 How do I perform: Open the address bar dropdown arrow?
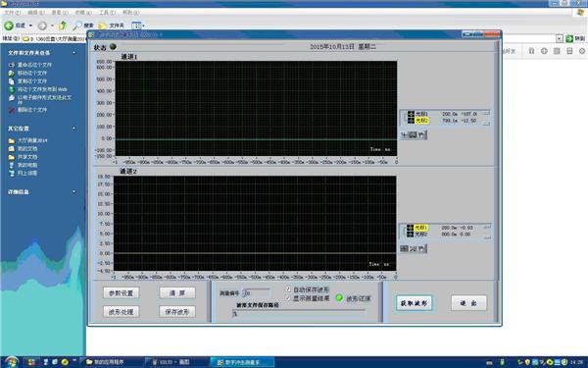point(560,38)
